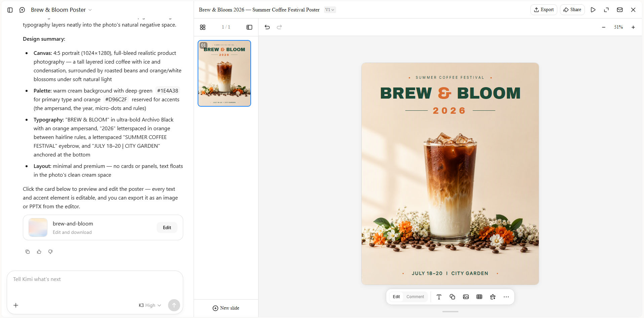Close the poster editor panel
644x318 pixels.
point(633,10)
